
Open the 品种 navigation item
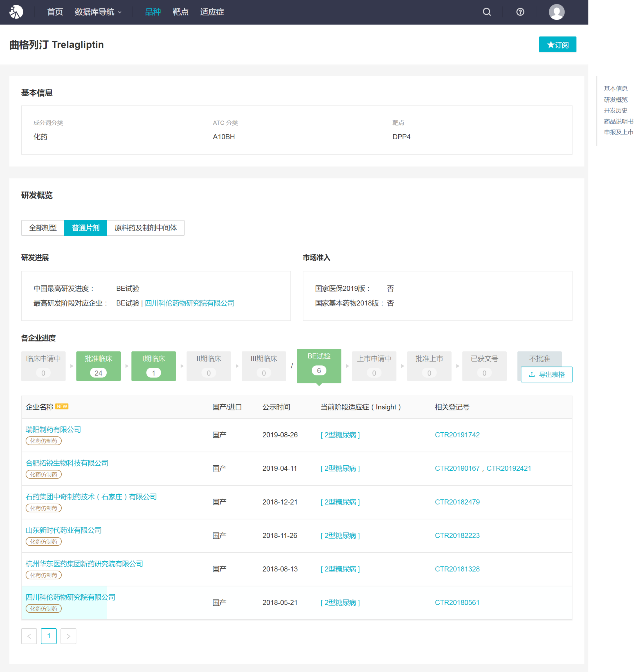pos(153,12)
